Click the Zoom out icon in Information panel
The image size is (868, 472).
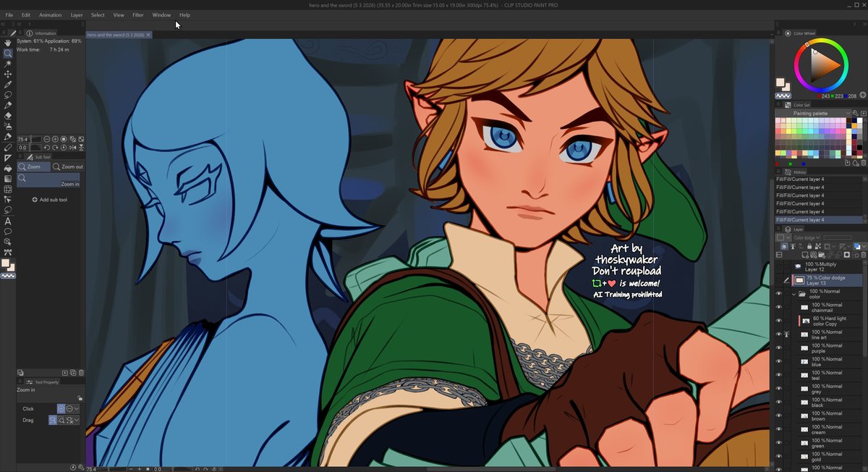tap(47, 139)
